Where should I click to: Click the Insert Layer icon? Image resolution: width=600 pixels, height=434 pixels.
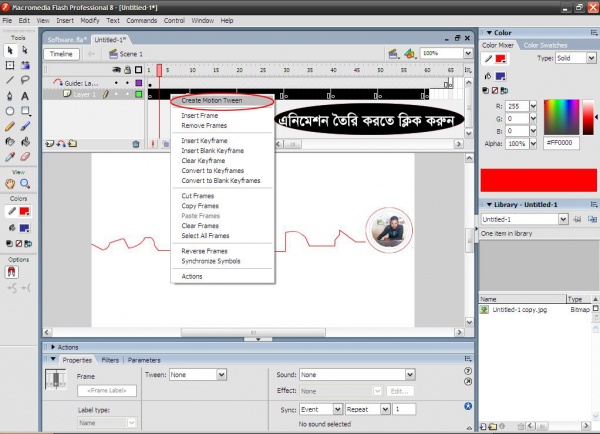[49, 144]
